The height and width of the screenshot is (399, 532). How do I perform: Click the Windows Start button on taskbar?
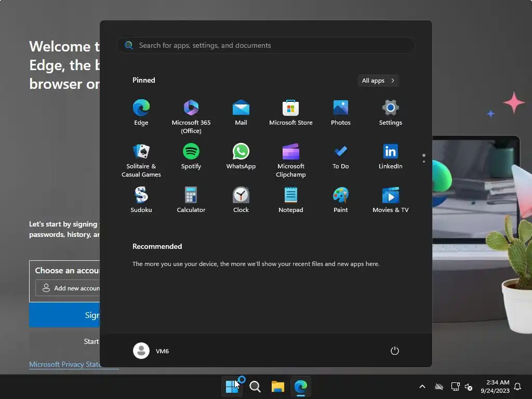click(x=232, y=387)
